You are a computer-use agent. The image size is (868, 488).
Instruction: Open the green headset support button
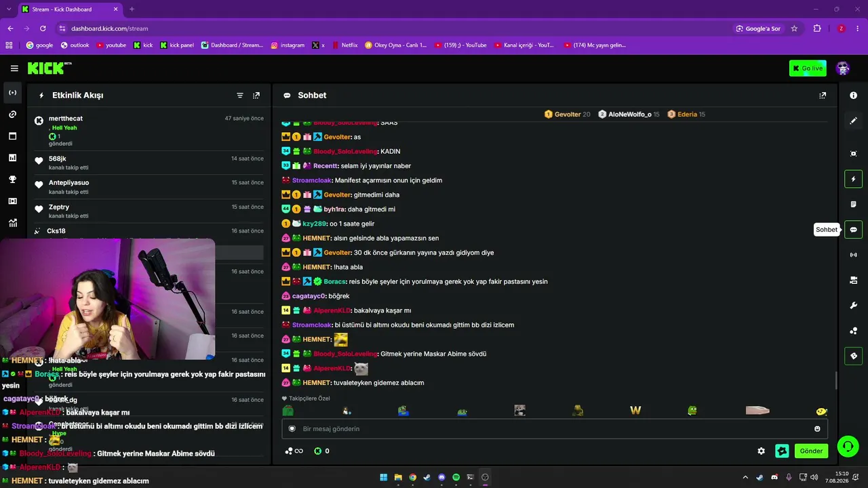[848, 447]
